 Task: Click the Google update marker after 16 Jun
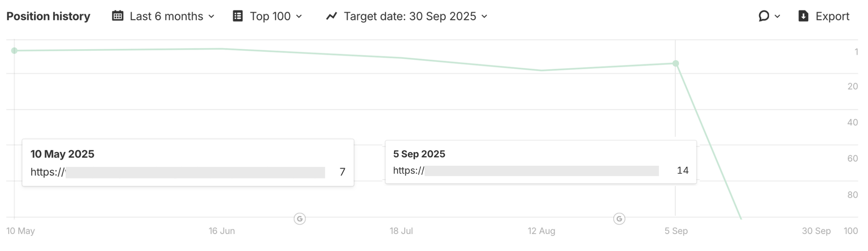(299, 219)
